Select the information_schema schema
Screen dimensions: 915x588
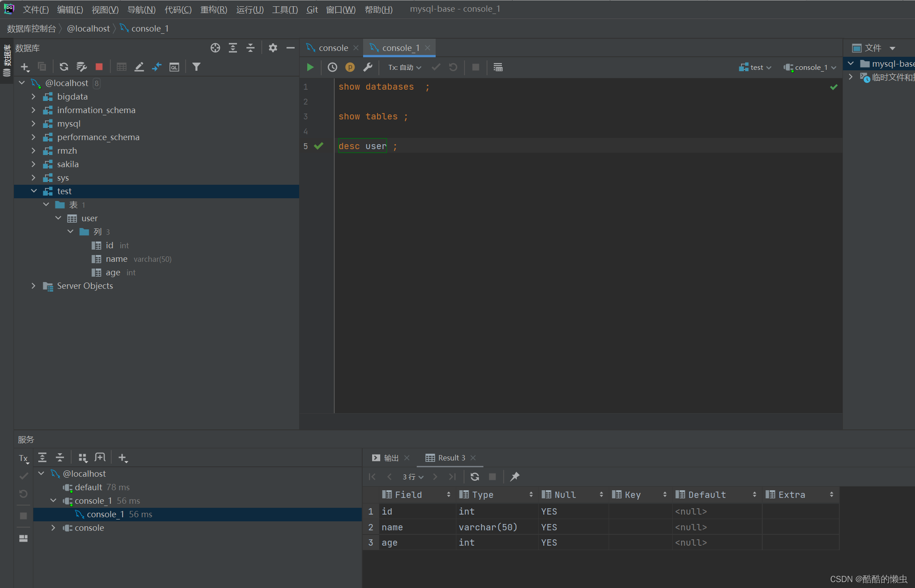96,110
